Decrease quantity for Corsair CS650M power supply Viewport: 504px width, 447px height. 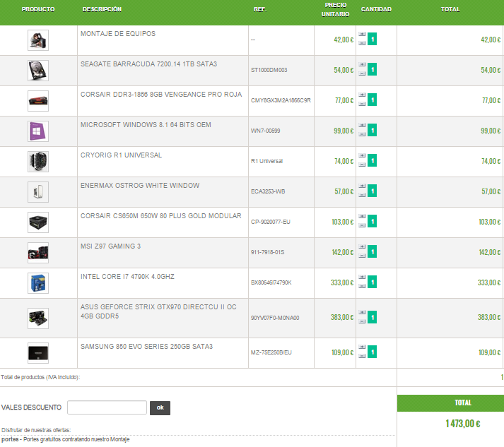click(x=362, y=225)
